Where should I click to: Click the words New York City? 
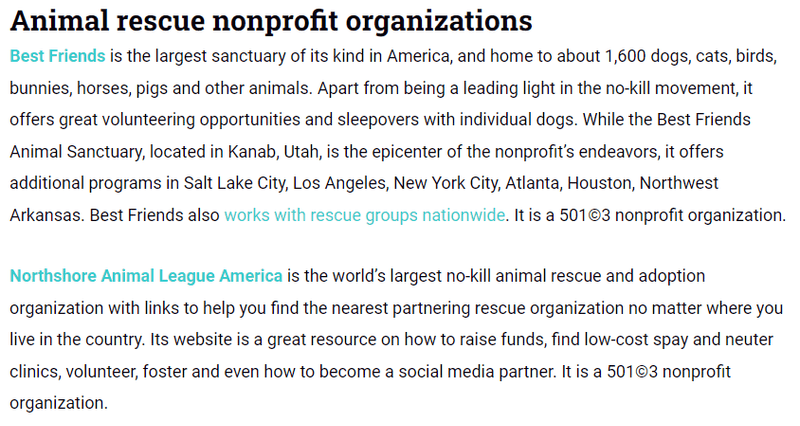446,183
